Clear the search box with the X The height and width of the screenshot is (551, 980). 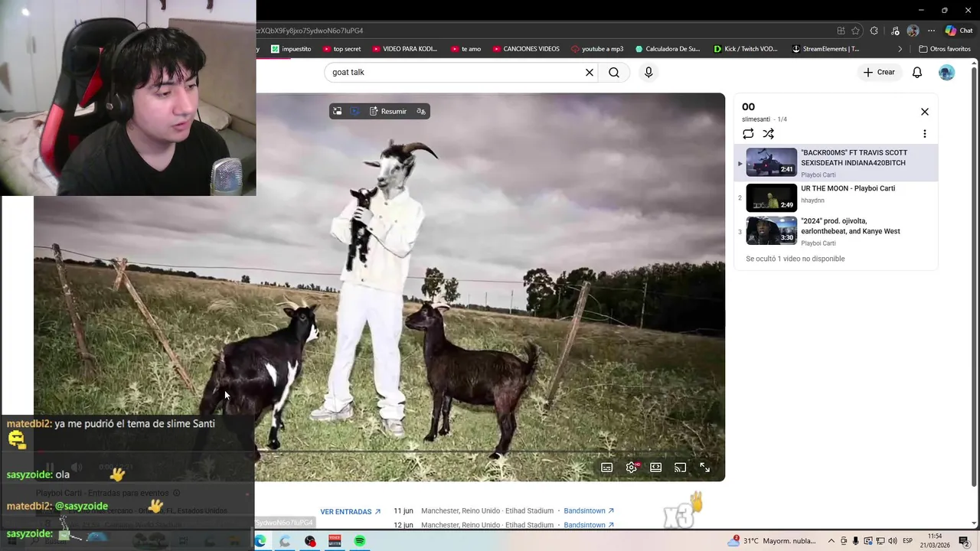pyautogui.click(x=590, y=72)
